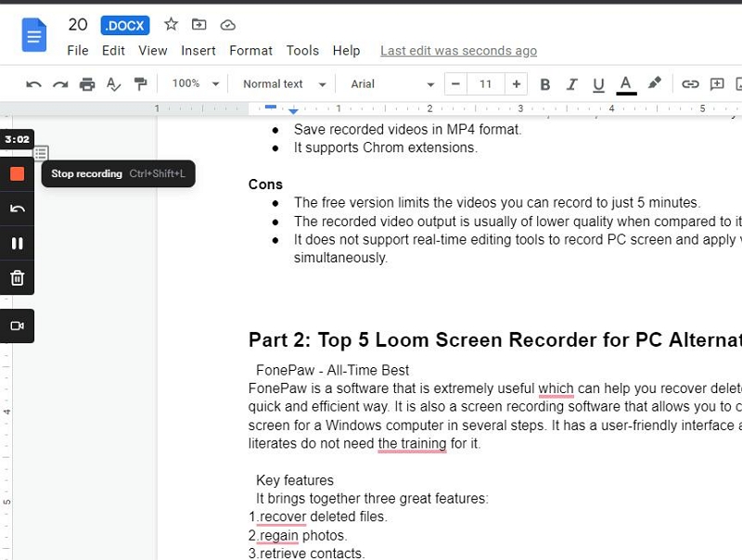Click the 'Key features' line
The image size is (742, 560).
tap(295, 480)
